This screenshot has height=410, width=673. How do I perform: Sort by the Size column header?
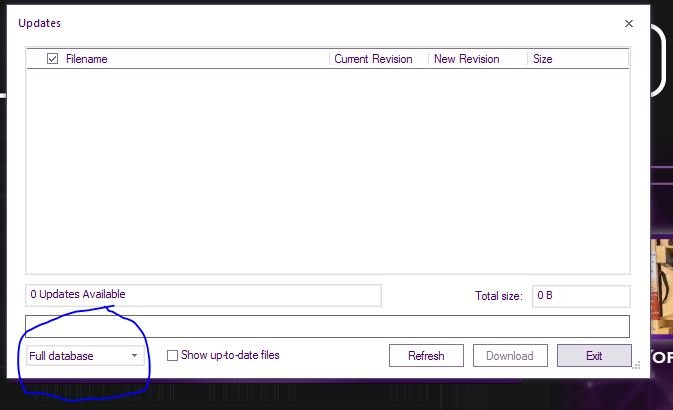pyautogui.click(x=543, y=59)
